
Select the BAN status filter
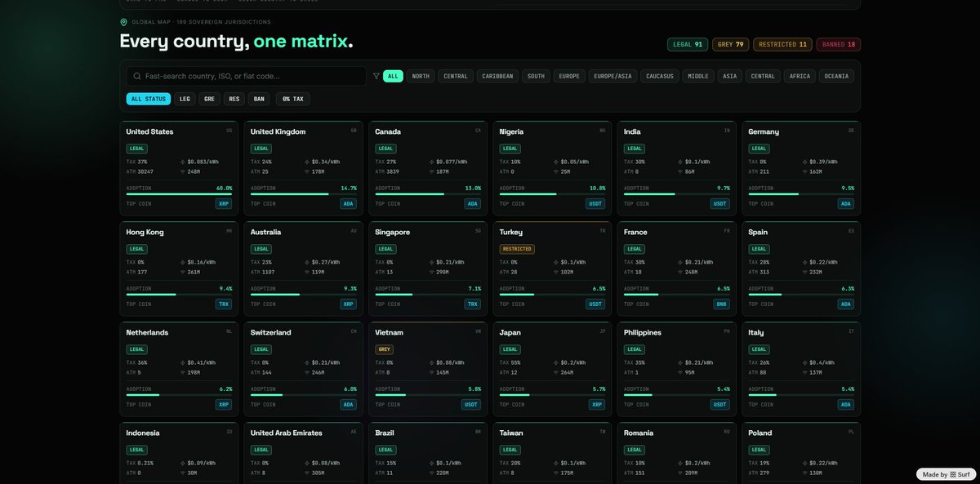click(x=259, y=99)
